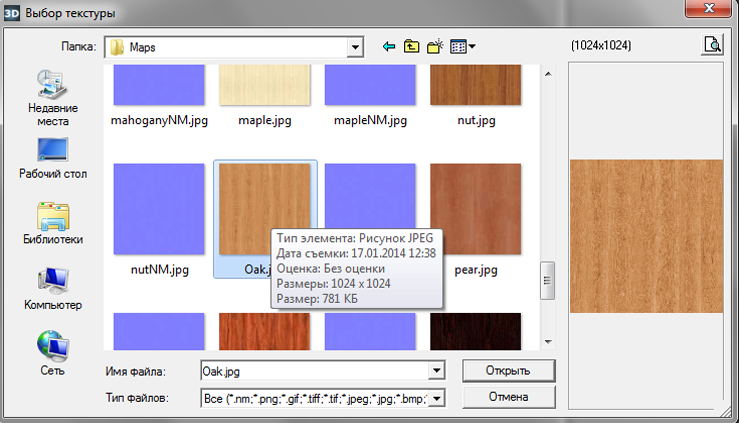Toggle the preview magnifier icon

[x=712, y=45]
